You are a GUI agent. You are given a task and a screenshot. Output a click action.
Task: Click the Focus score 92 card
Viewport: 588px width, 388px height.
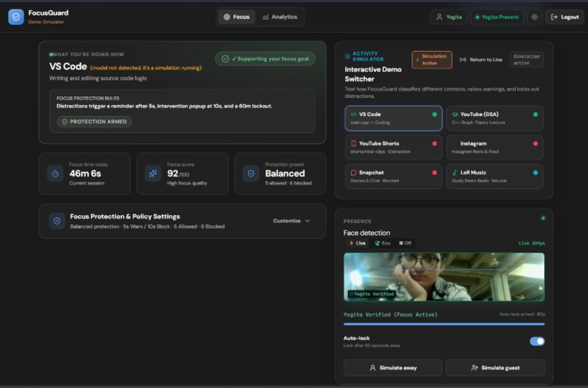coord(182,174)
